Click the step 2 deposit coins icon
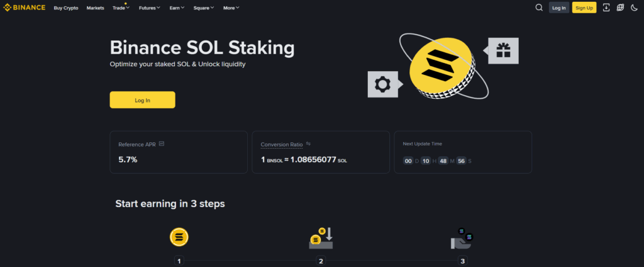Viewport: 644px width, 267px height. [321, 237]
